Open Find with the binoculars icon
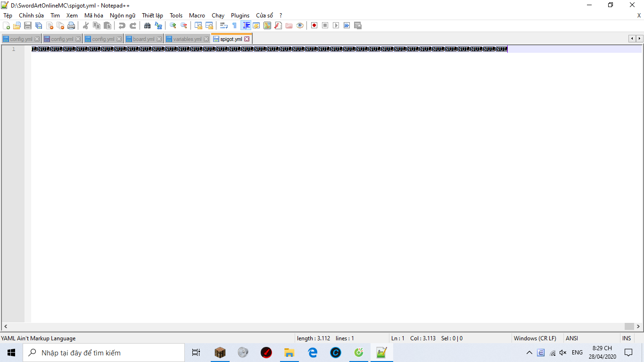This screenshot has height=362, width=644. click(148, 25)
